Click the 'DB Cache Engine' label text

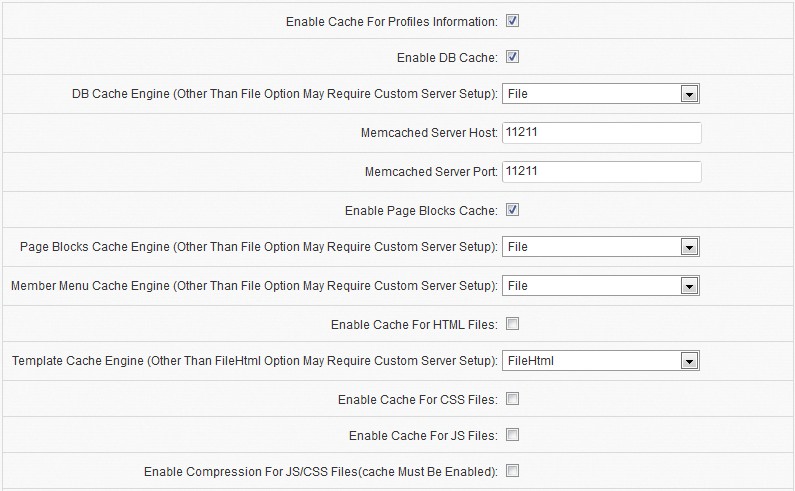284,94
